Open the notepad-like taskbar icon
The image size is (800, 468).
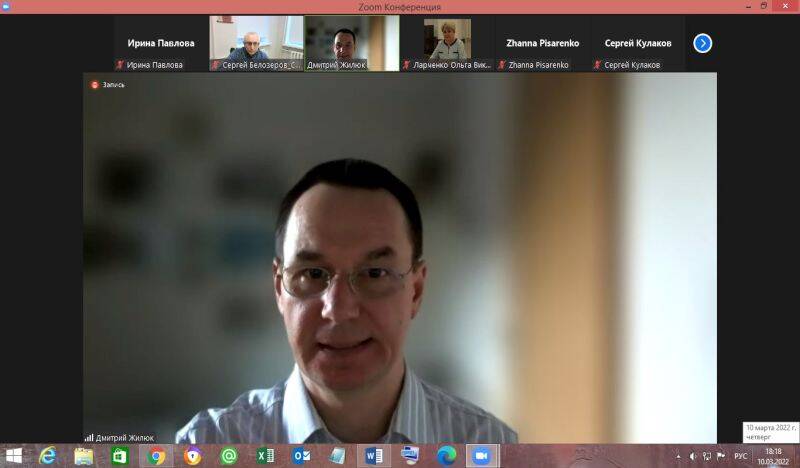point(337,456)
